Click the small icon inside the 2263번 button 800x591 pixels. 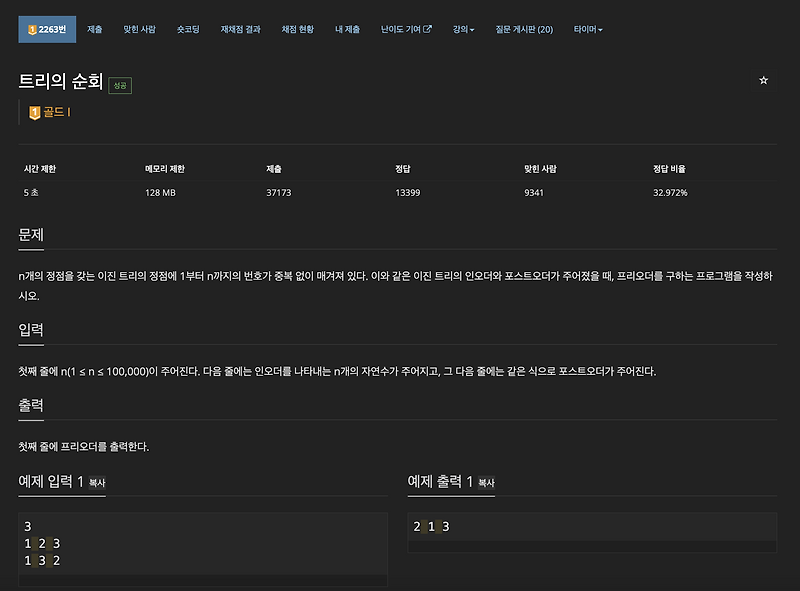point(32,29)
